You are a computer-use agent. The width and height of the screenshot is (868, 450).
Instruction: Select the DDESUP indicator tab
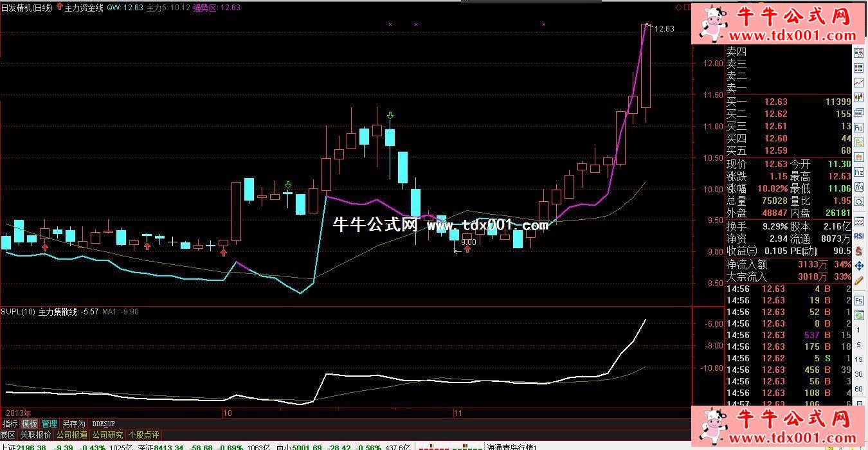[104, 424]
